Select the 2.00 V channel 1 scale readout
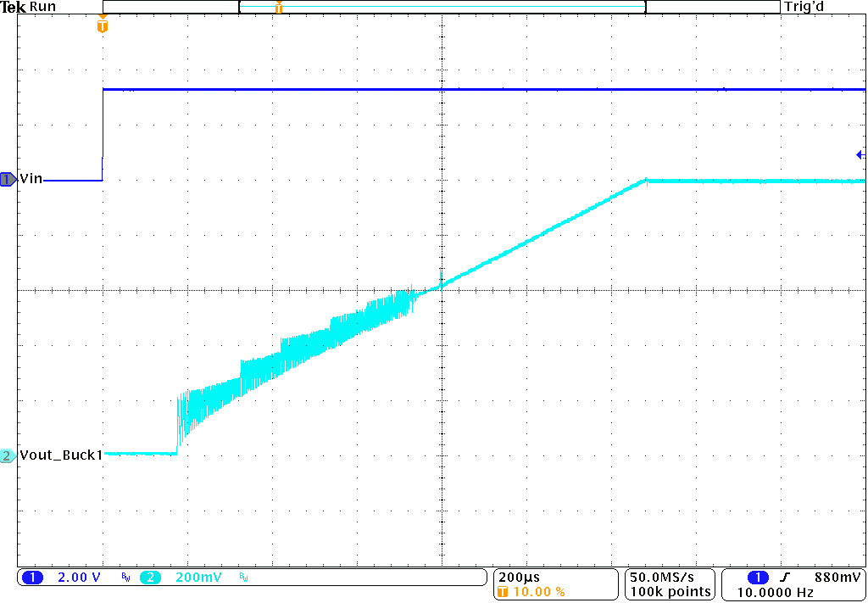The width and height of the screenshot is (868, 603). (x=76, y=577)
